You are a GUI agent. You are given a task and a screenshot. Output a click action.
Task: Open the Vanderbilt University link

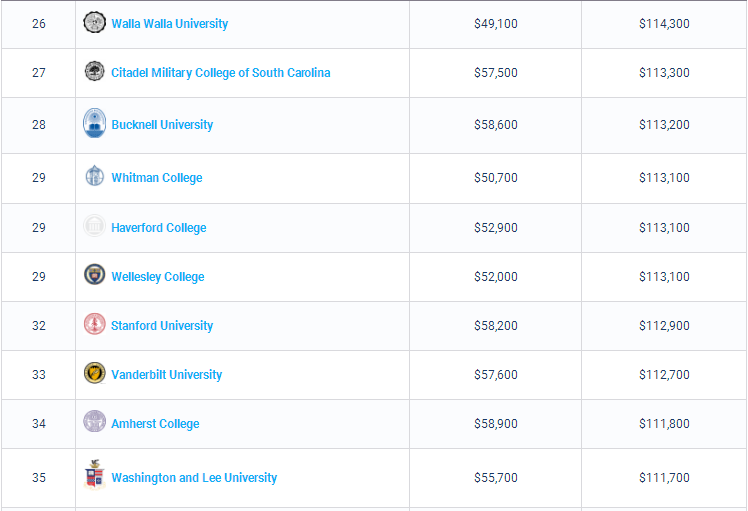166,375
